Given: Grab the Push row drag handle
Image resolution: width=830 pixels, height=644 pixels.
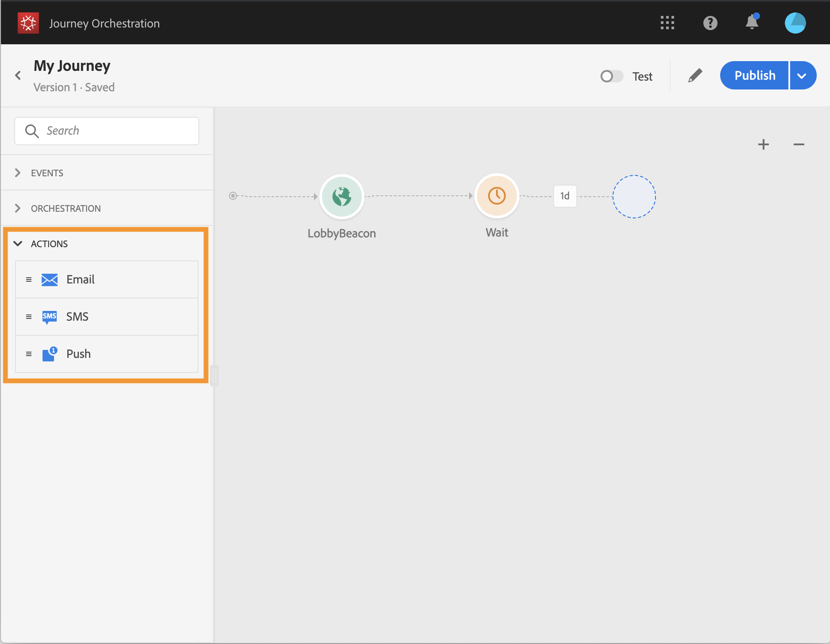Looking at the screenshot, I should pos(29,354).
